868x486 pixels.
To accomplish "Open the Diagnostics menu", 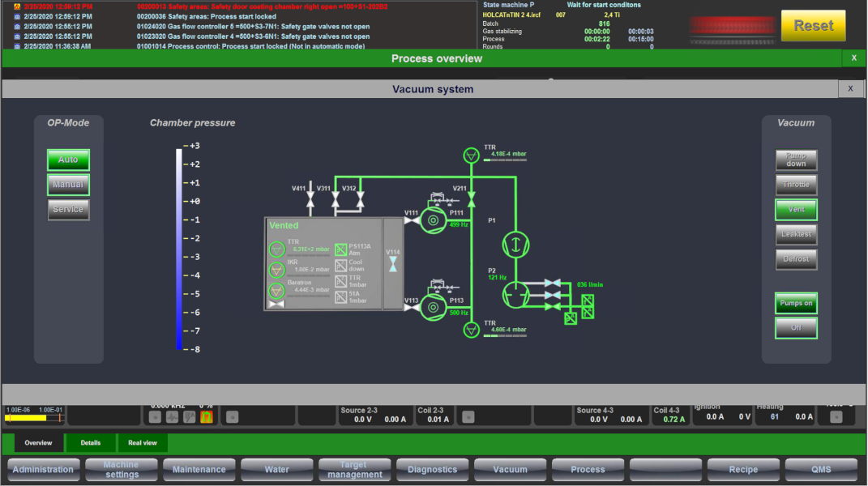I will (432, 469).
